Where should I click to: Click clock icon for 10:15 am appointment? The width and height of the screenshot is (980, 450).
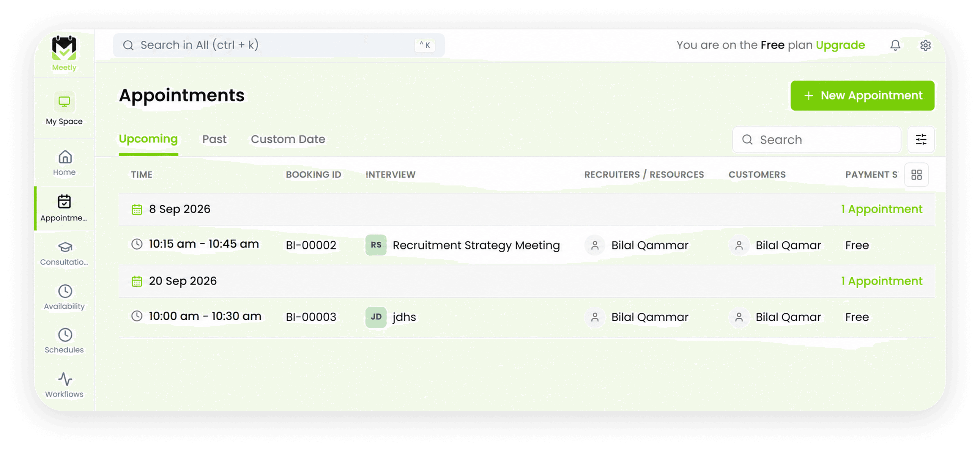click(x=137, y=244)
